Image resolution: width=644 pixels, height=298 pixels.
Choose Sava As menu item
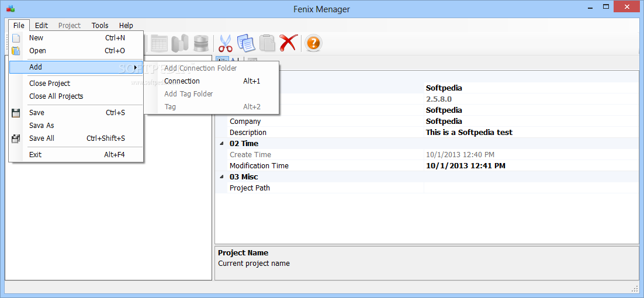[76, 126]
